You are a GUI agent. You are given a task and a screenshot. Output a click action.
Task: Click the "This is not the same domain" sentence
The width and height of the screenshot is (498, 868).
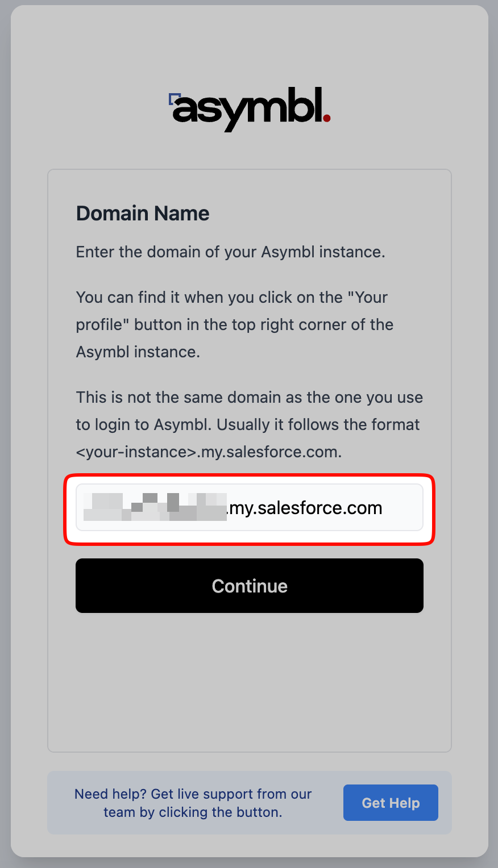249,397
